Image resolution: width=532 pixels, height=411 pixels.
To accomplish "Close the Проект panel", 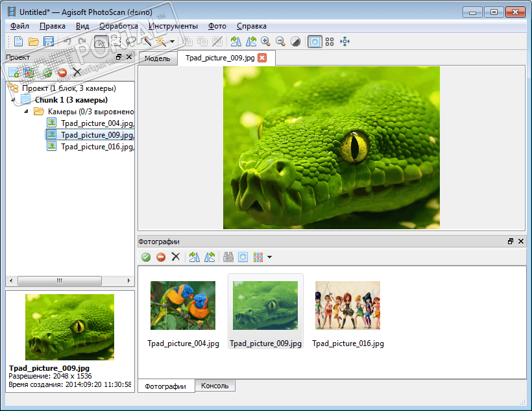I will [x=129, y=57].
